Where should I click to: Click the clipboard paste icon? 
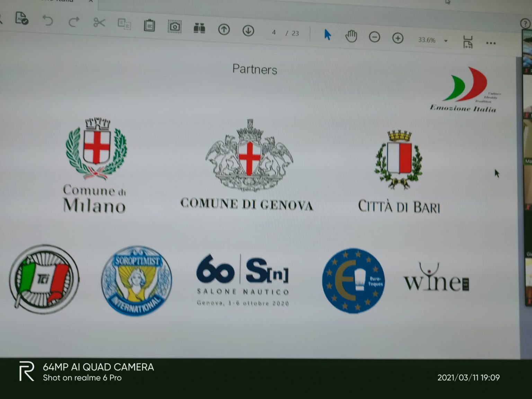[x=149, y=25]
